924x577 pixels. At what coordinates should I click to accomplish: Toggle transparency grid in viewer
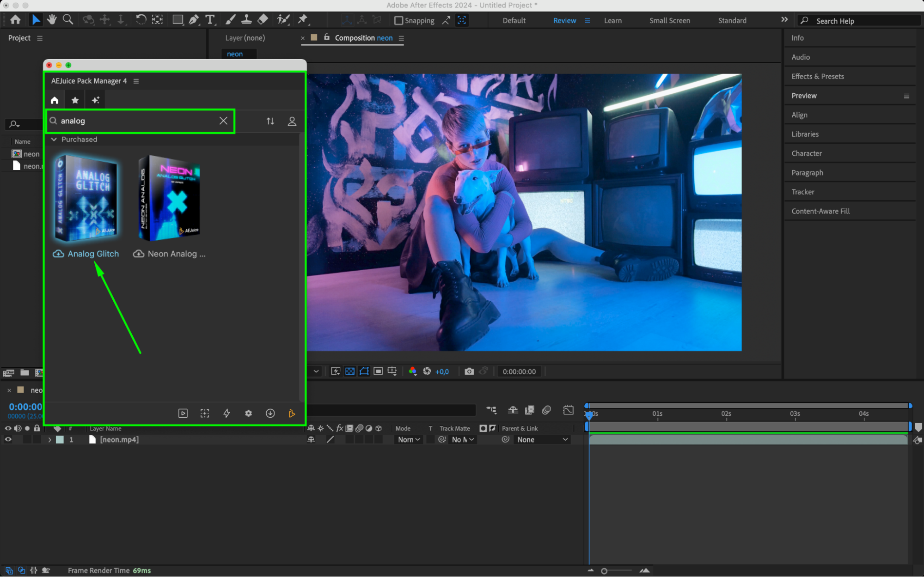click(x=350, y=371)
